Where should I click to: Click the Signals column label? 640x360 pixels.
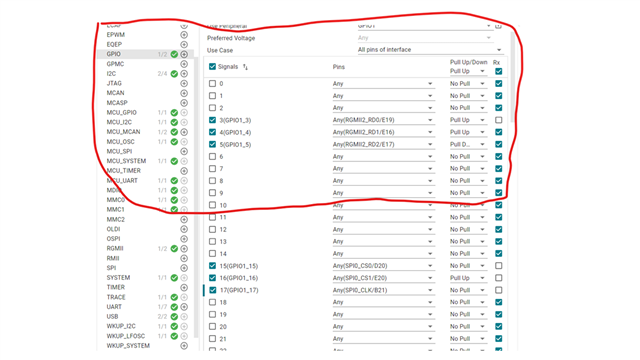tap(228, 67)
